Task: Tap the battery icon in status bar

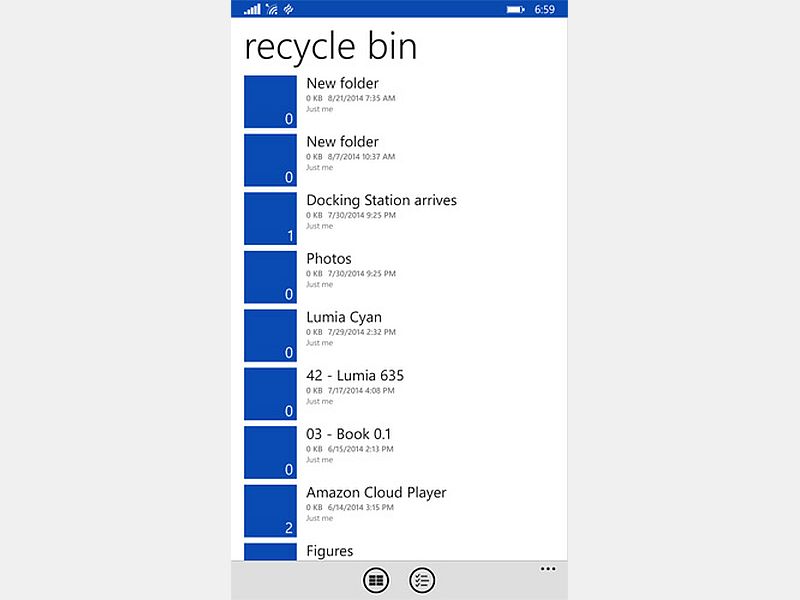Action: pos(515,10)
